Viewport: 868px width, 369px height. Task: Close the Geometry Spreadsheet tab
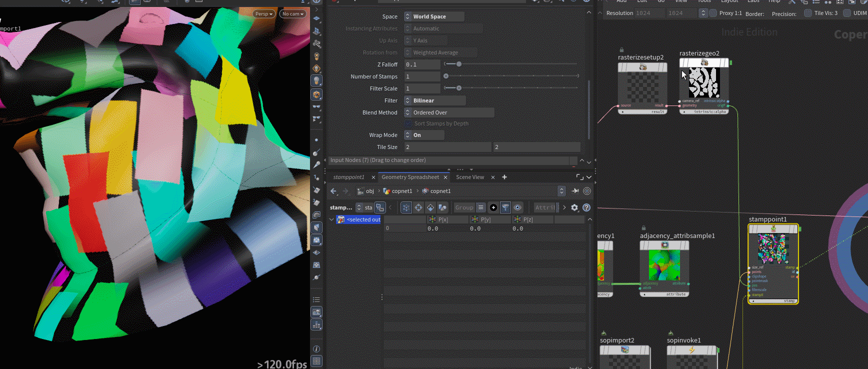pos(445,177)
